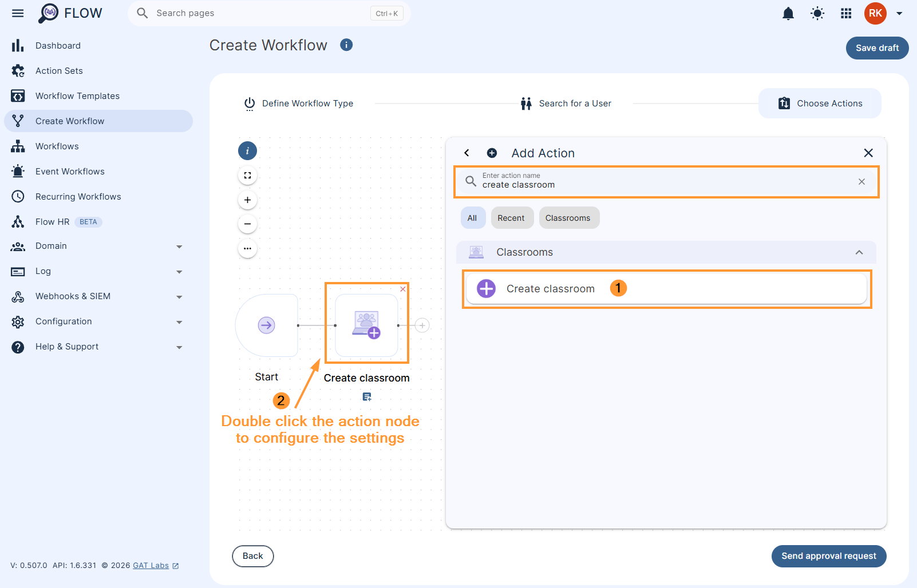This screenshot has height=588, width=917.
Task: Click the fit-to-view canvas button
Action: [x=247, y=176]
